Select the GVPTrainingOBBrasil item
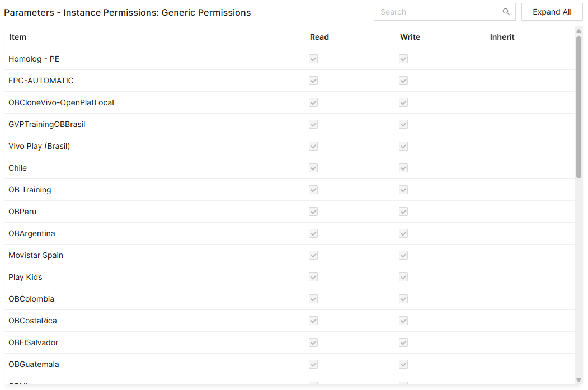Image resolution: width=588 pixels, height=390 pixels. point(46,124)
